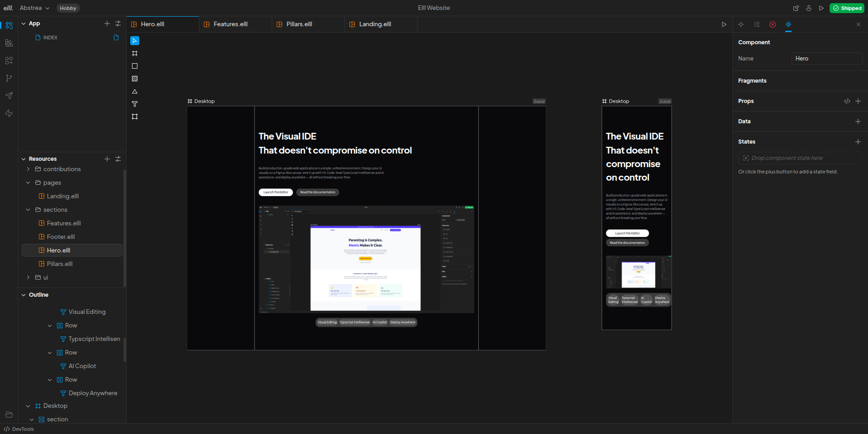The height and width of the screenshot is (434, 868).
Task: Choose the rectangle shape tool
Action: pos(135,66)
